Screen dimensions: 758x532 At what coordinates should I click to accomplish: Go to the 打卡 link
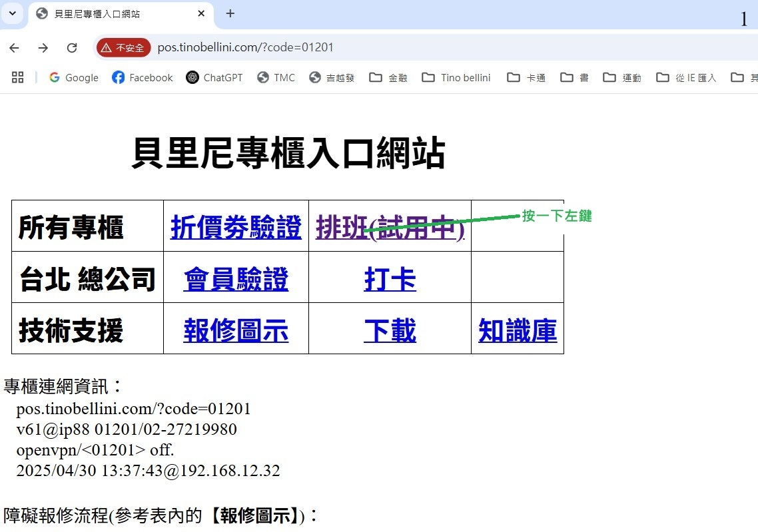click(390, 278)
